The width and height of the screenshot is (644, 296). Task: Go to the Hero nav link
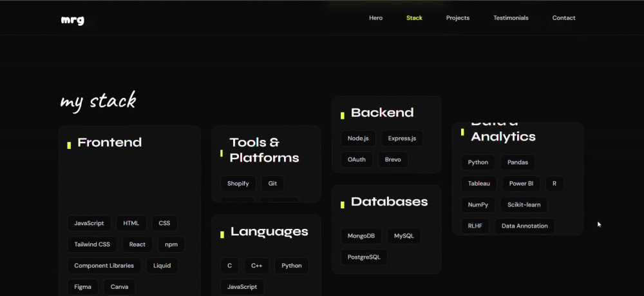(x=376, y=17)
